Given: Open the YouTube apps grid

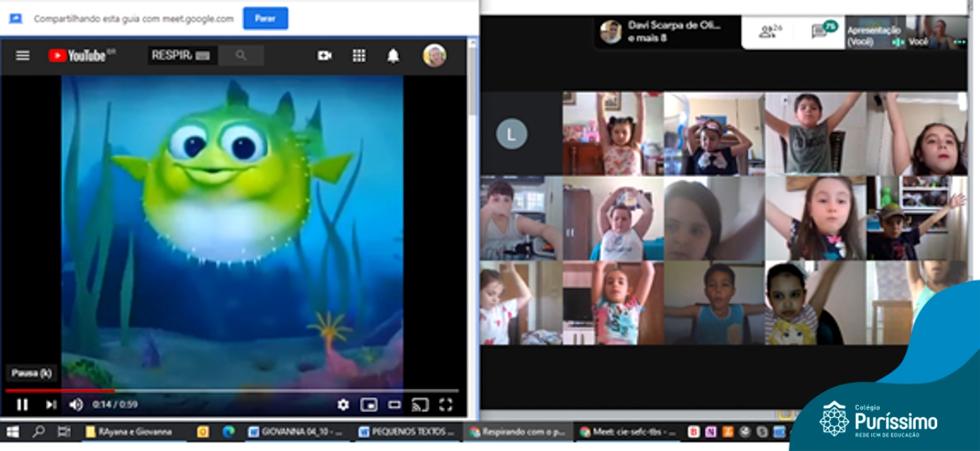Looking at the screenshot, I should (358, 55).
